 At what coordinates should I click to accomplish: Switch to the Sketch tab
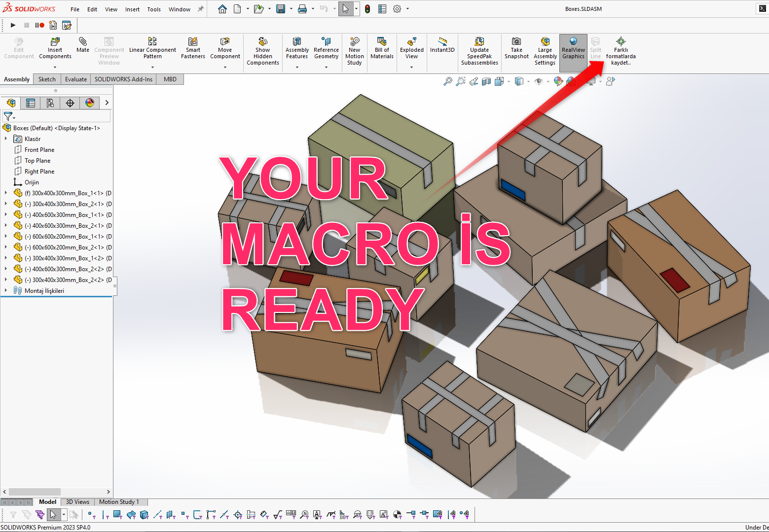[47, 79]
